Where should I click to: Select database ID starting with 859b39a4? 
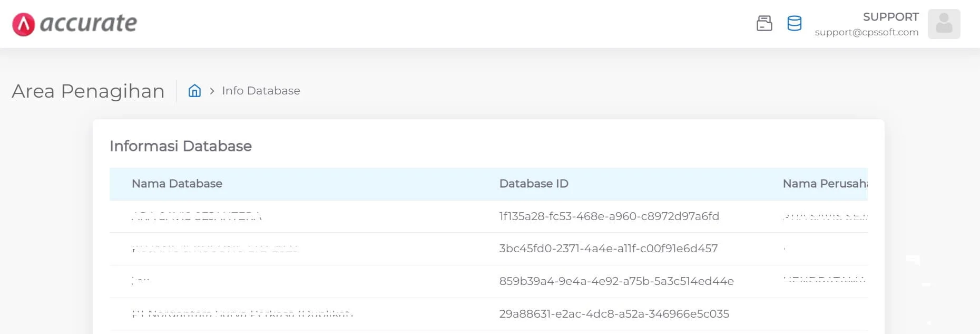(616, 281)
